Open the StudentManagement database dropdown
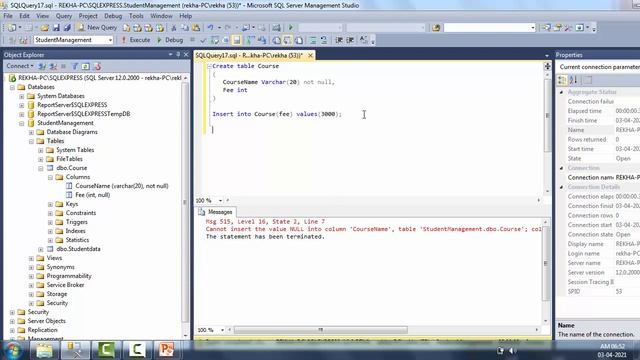Image resolution: width=640 pixels, height=360 pixels. pos(110,40)
